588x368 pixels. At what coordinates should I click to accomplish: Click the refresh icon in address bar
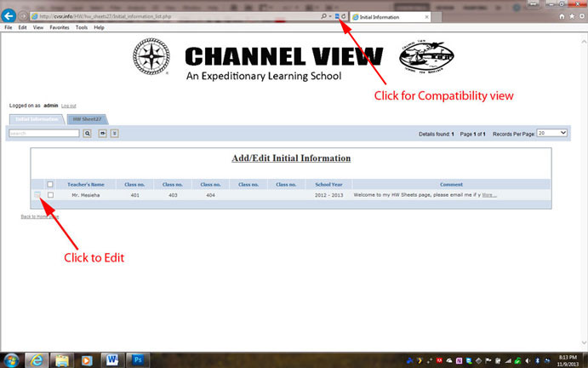click(x=344, y=16)
